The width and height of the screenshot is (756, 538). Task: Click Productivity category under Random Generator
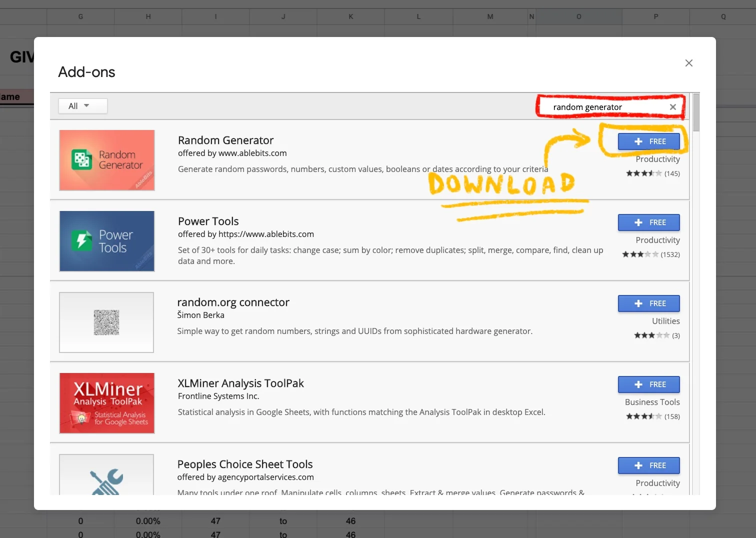(657, 159)
